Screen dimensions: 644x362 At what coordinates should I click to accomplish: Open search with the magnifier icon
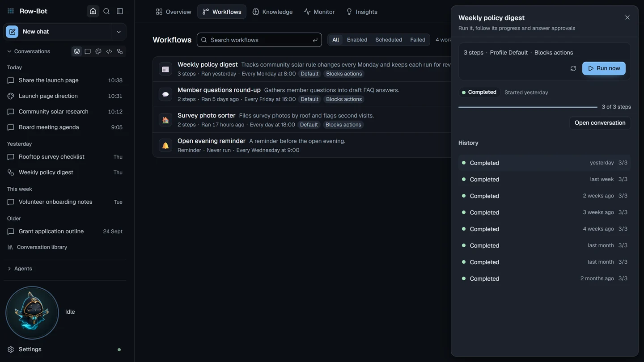coord(106,11)
